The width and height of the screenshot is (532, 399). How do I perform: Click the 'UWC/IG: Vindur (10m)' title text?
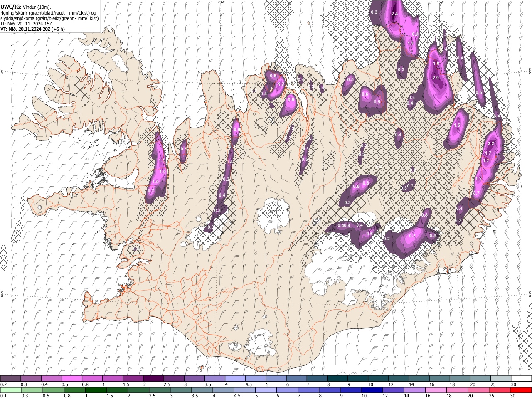coord(26,7)
